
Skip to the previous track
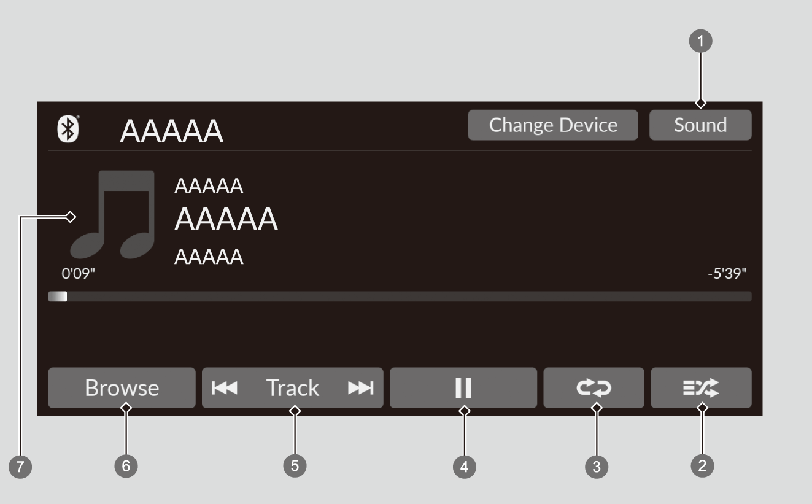(x=223, y=388)
